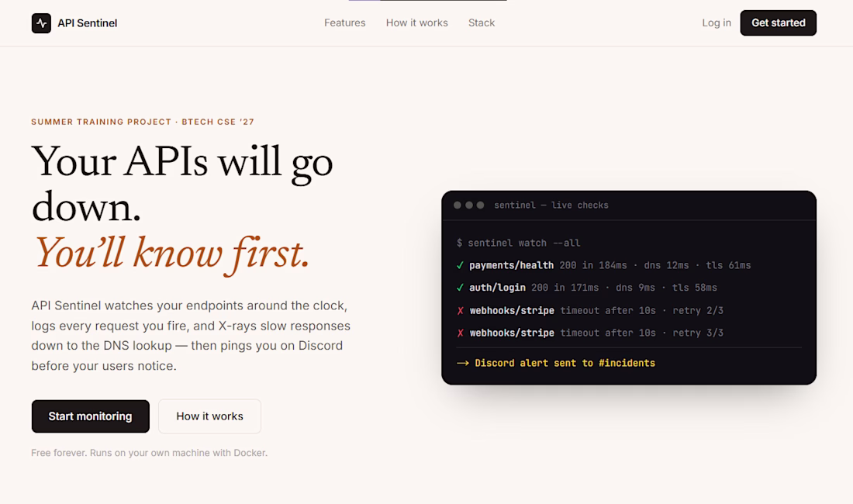Viewport: 853px width, 504px height.
Task: Click the Start monitoring button
Action: click(90, 416)
